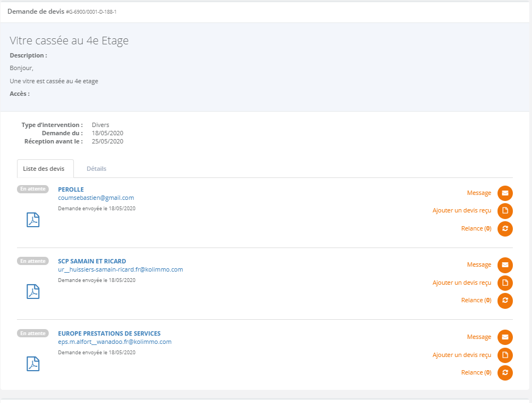Select the Liste des devis tab
This screenshot has height=403, width=532.
(45, 169)
